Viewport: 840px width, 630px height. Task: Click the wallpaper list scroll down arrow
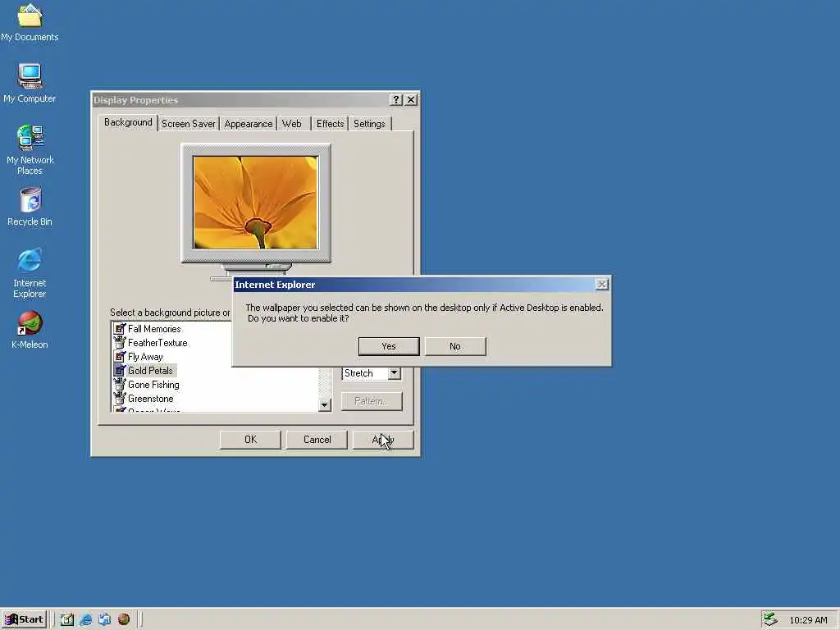click(324, 405)
